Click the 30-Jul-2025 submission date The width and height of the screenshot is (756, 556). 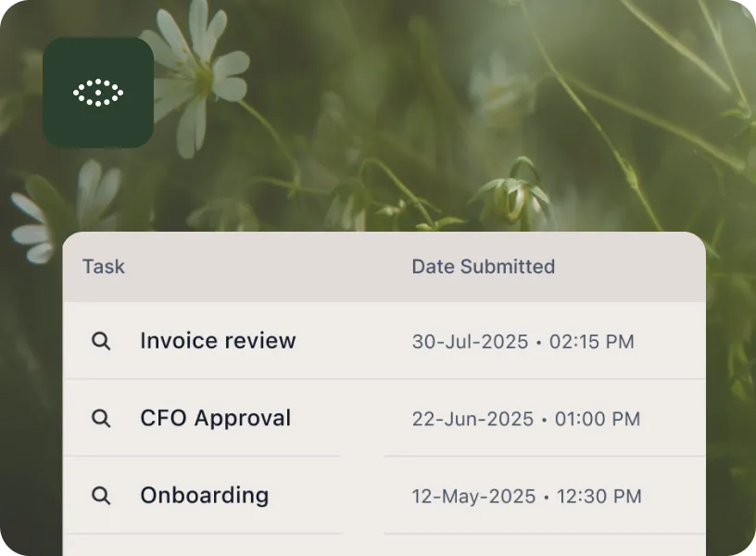pos(468,342)
